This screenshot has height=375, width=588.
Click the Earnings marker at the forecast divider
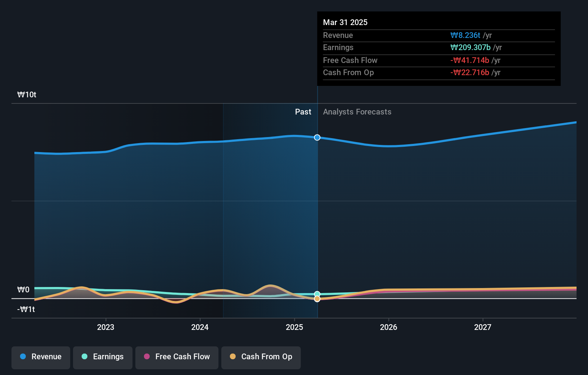317,293
